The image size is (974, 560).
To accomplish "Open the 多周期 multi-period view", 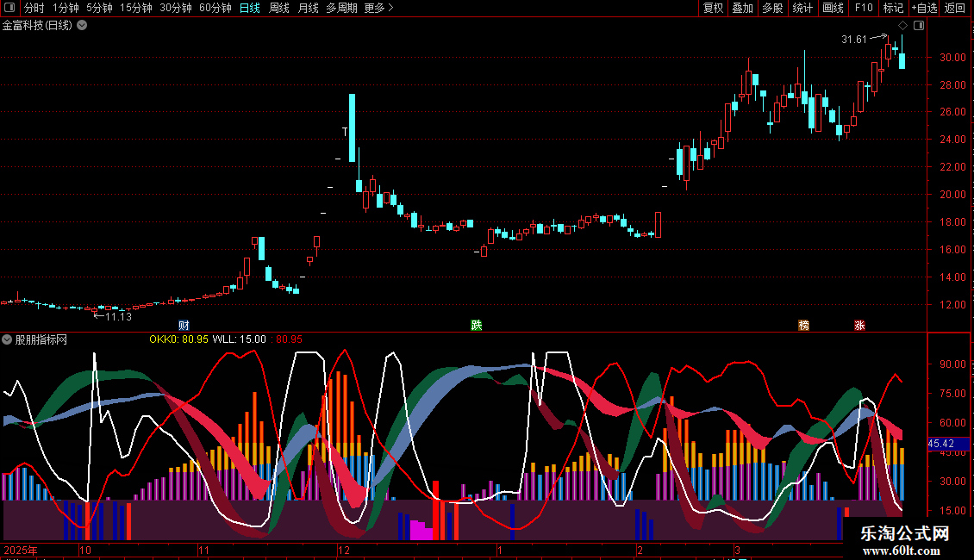I will 341,8.
